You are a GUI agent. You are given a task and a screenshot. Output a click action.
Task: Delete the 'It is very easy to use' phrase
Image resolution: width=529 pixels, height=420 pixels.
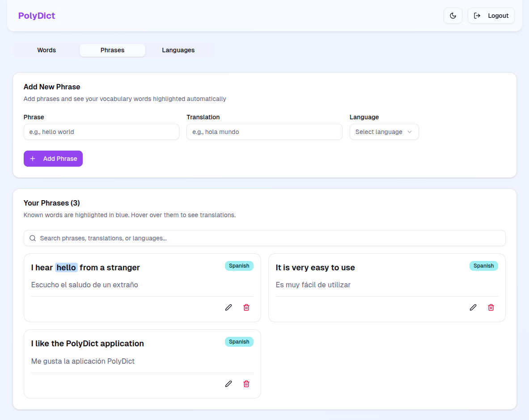tap(491, 307)
